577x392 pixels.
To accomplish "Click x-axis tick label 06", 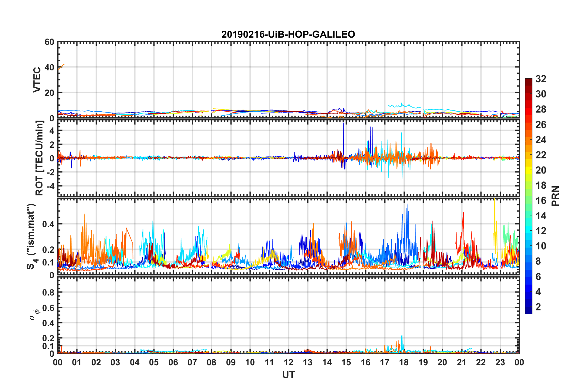I will pyautogui.click(x=173, y=362).
